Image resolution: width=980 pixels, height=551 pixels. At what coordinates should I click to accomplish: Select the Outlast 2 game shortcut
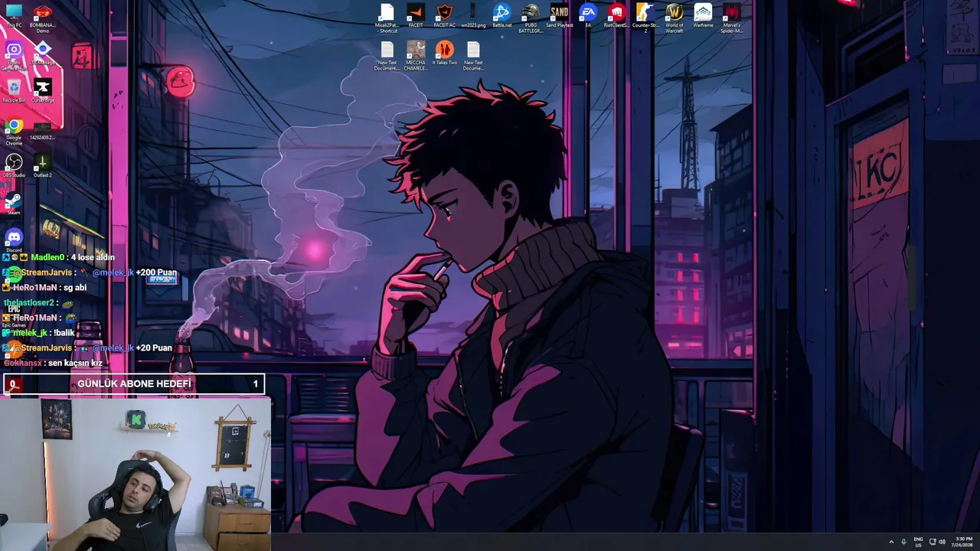coord(43,166)
